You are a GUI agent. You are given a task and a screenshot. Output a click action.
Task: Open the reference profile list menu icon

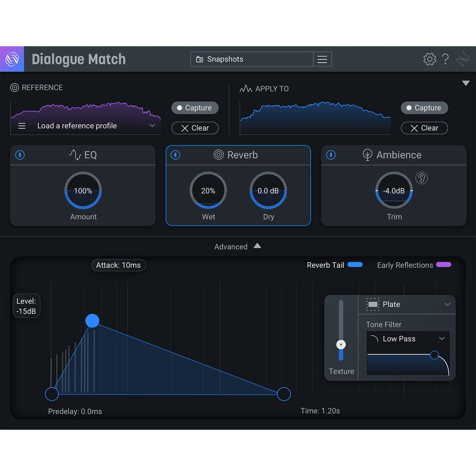pos(22,126)
